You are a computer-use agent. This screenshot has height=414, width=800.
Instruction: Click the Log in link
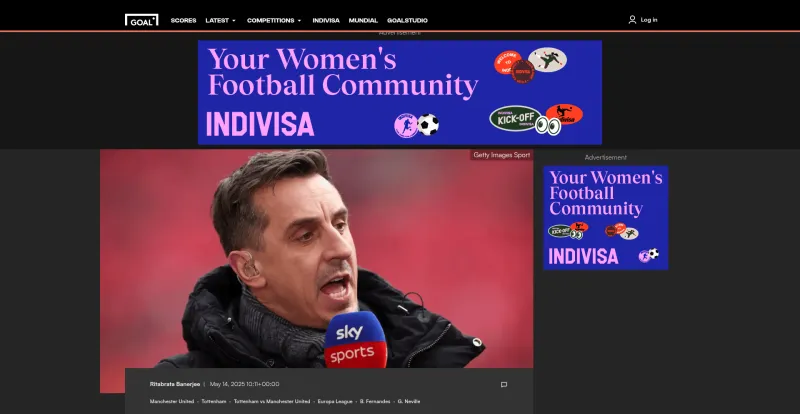coord(649,20)
